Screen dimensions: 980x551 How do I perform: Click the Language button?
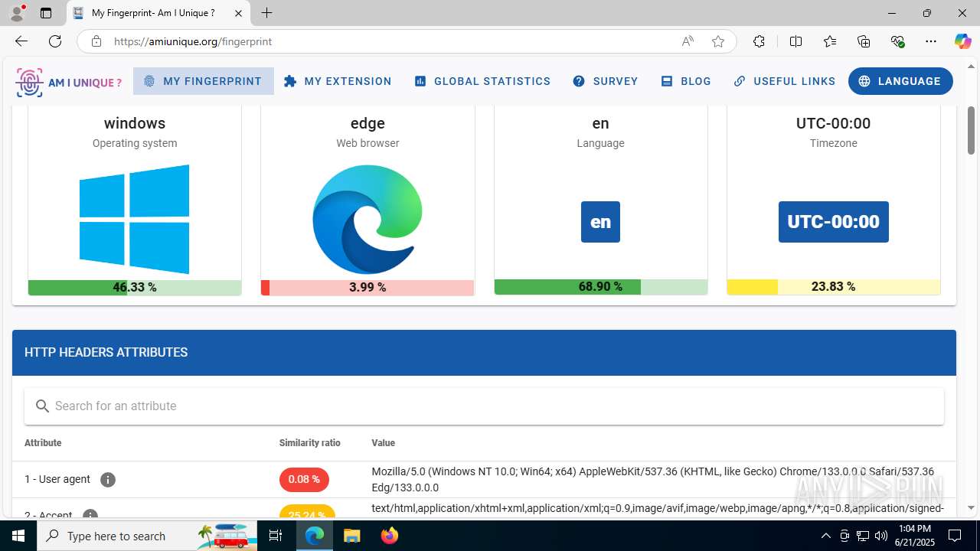pyautogui.click(x=900, y=81)
